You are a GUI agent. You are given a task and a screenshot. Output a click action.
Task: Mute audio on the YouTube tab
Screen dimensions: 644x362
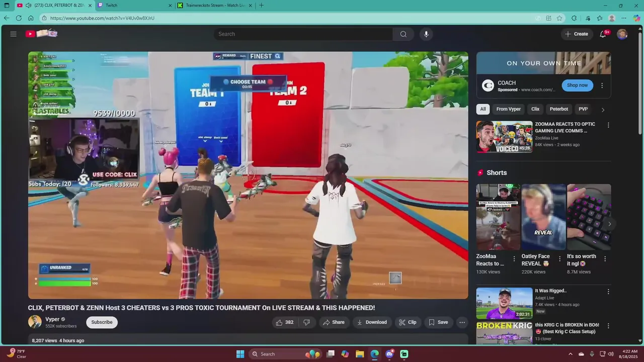[x=28, y=6]
